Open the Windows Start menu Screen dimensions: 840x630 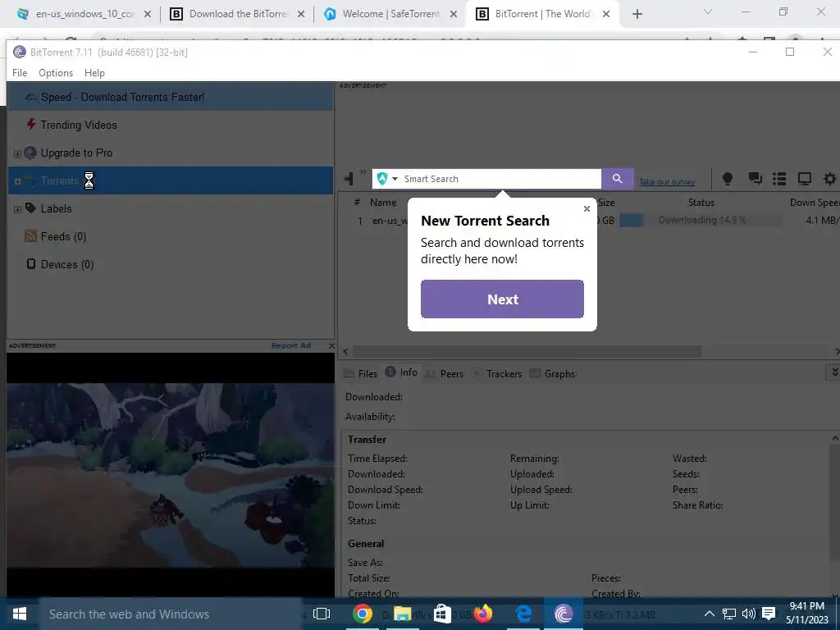pyautogui.click(x=20, y=614)
